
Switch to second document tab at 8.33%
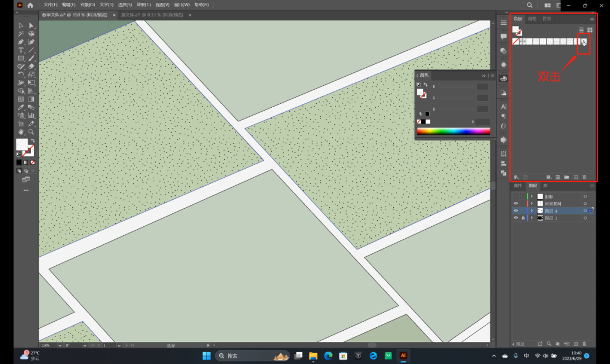pyautogui.click(x=152, y=15)
